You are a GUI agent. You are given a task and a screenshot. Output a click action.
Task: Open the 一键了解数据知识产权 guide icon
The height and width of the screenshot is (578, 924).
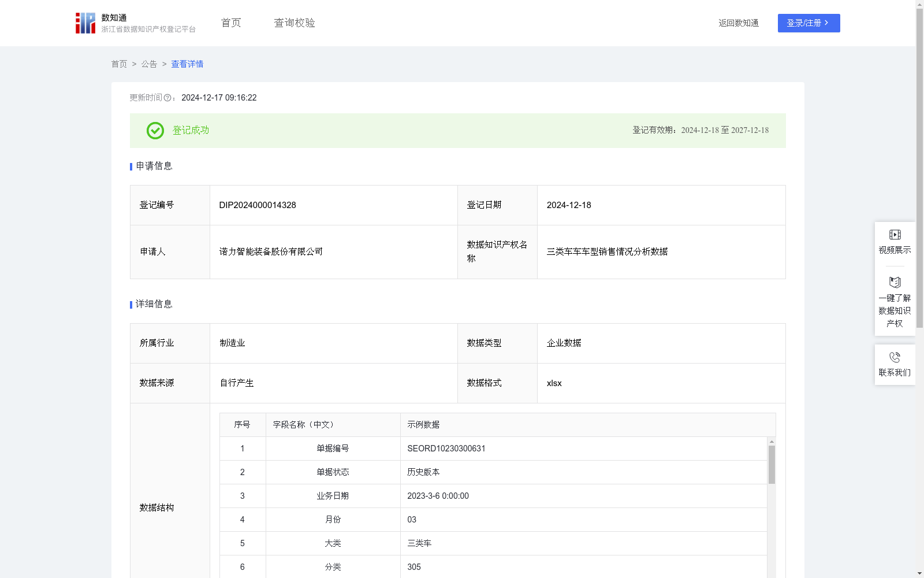pyautogui.click(x=895, y=282)
